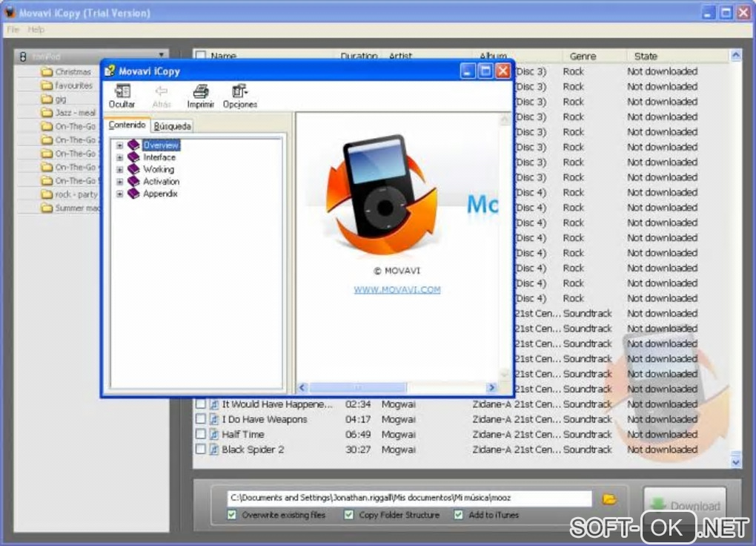Check the Half Time track checkbox
The height and width of the screenshot is (546, 756).
[x=201, y=433]
